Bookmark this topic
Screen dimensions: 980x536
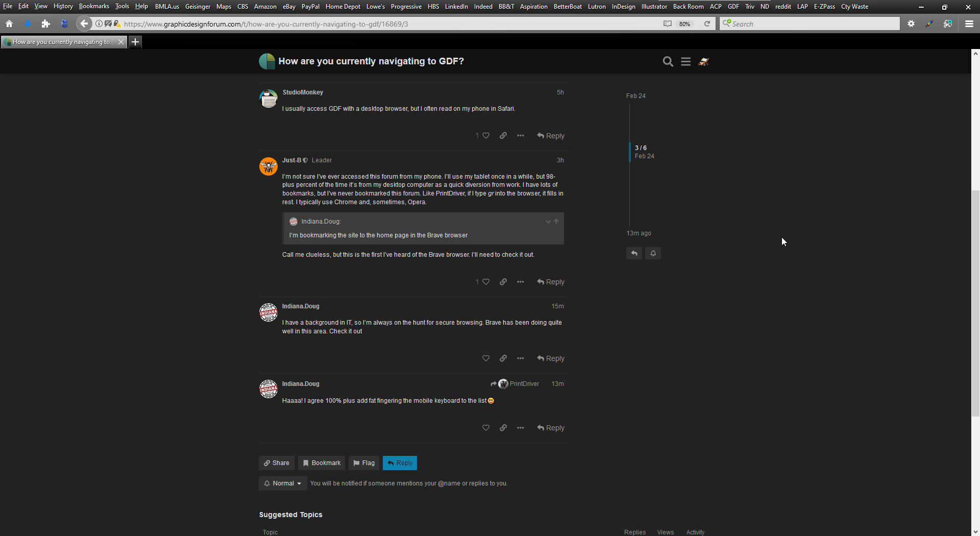point(322,463)
